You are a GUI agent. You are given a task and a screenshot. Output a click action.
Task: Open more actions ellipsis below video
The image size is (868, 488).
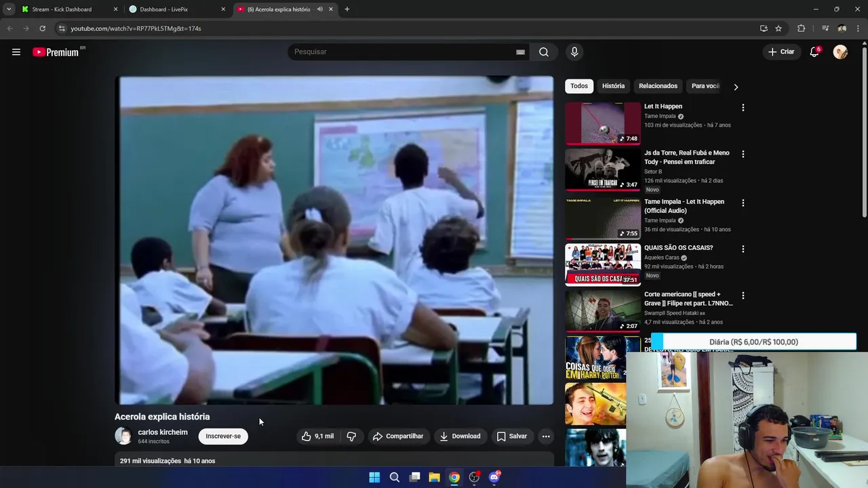point(546,436)
